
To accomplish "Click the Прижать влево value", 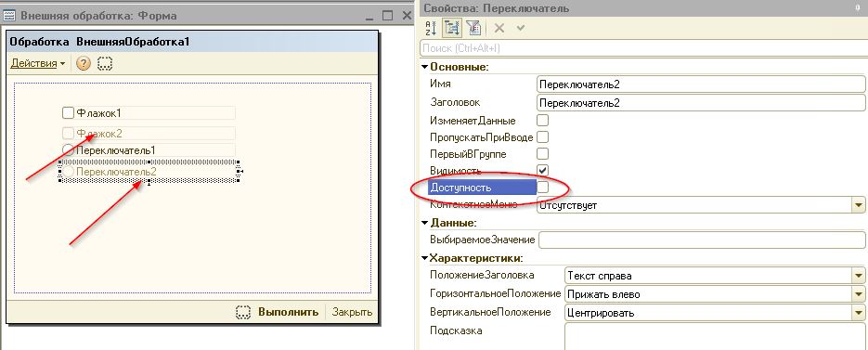I will click(603, 294).
